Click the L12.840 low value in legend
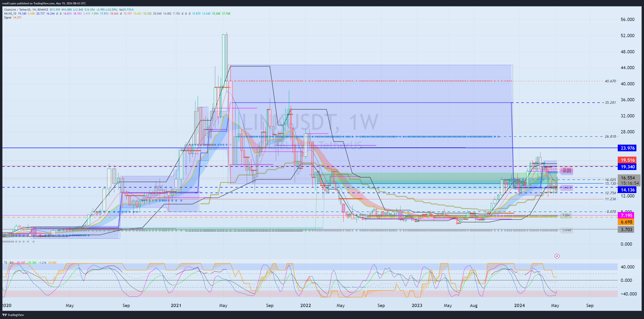This screenshot has width=644, height=319. click(x=78, y=10)
